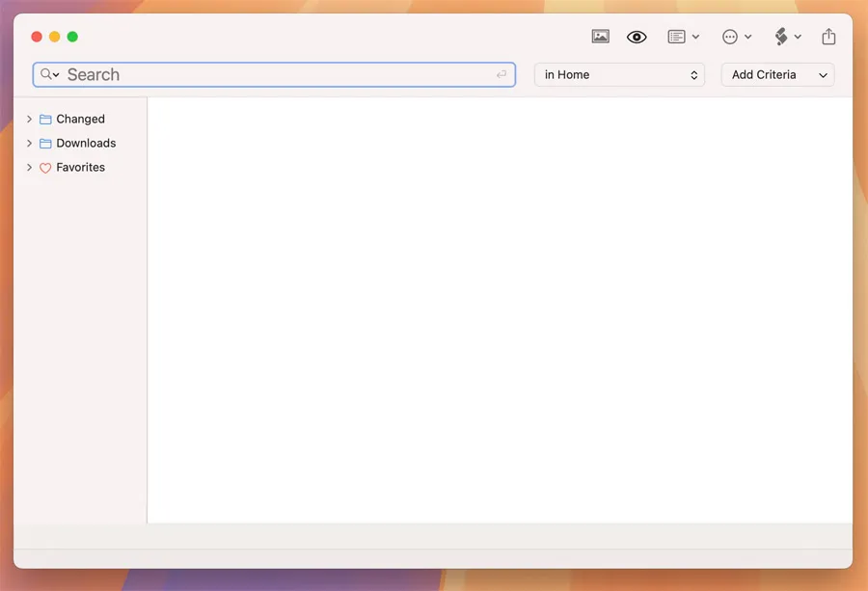
Task: Open the script actions toolbar menu
Action: coord(787,37)
